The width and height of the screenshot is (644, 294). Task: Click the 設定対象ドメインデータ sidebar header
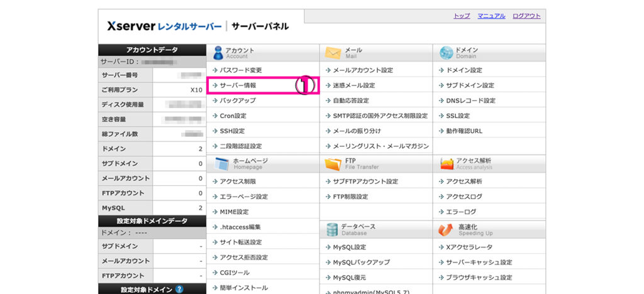pyautogui.click(x=152, y=221)
